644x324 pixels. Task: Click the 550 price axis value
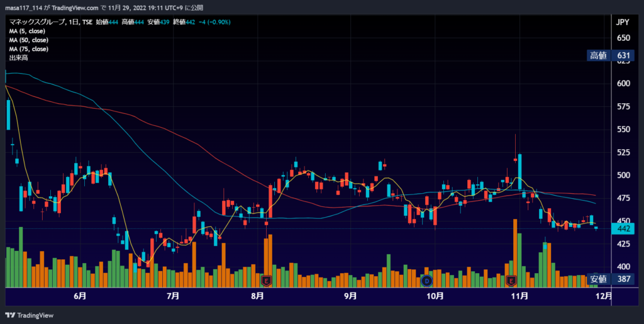[623, 130]
